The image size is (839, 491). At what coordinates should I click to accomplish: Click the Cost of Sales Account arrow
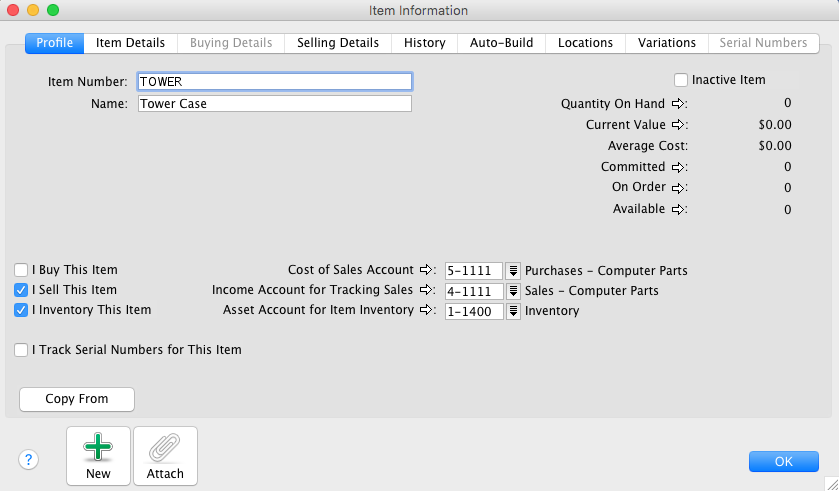pos(426,270)
